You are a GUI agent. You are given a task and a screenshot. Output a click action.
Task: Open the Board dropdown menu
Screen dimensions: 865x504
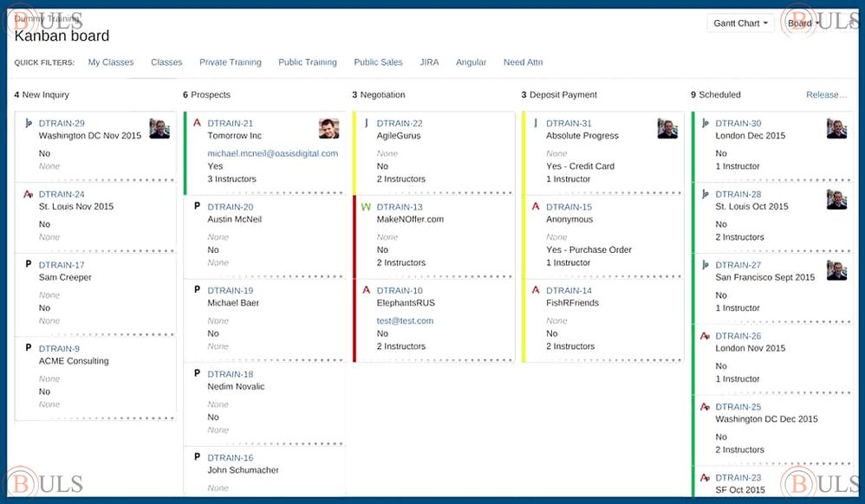click(803, 23)
